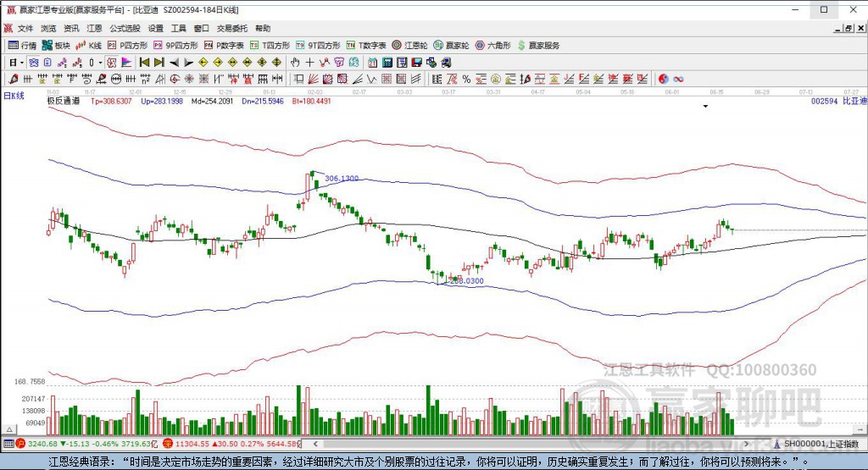This screenshot has height=470, width=868.
Task: Click the circled 金 tool icon
Action: pos(496,79)
